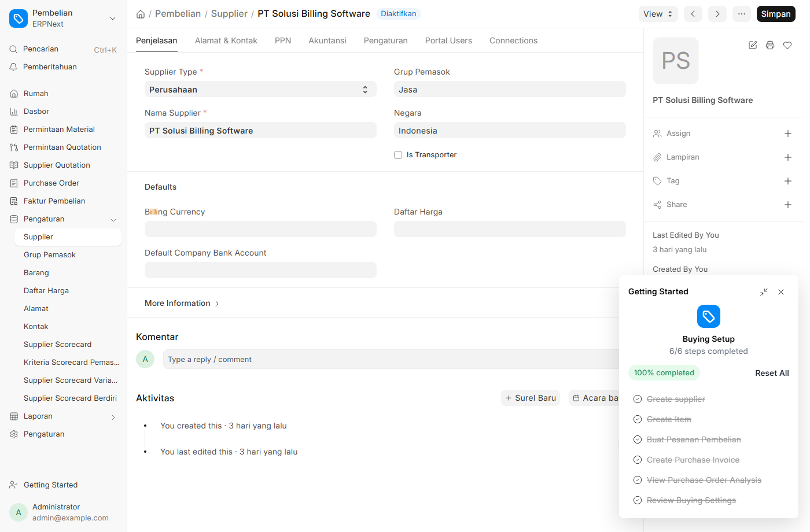Toggle Review Buying Settings step checkmark
This screenshot has height=532, width=810.
click(638, 500)
